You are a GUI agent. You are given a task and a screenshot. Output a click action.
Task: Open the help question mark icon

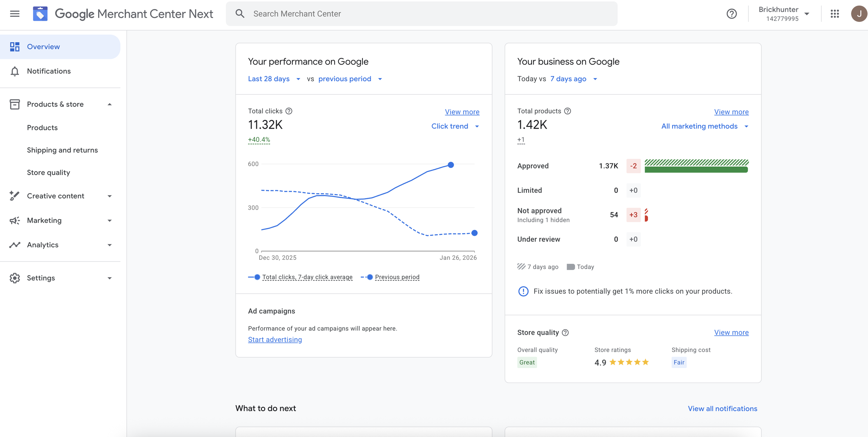(732, 14)
